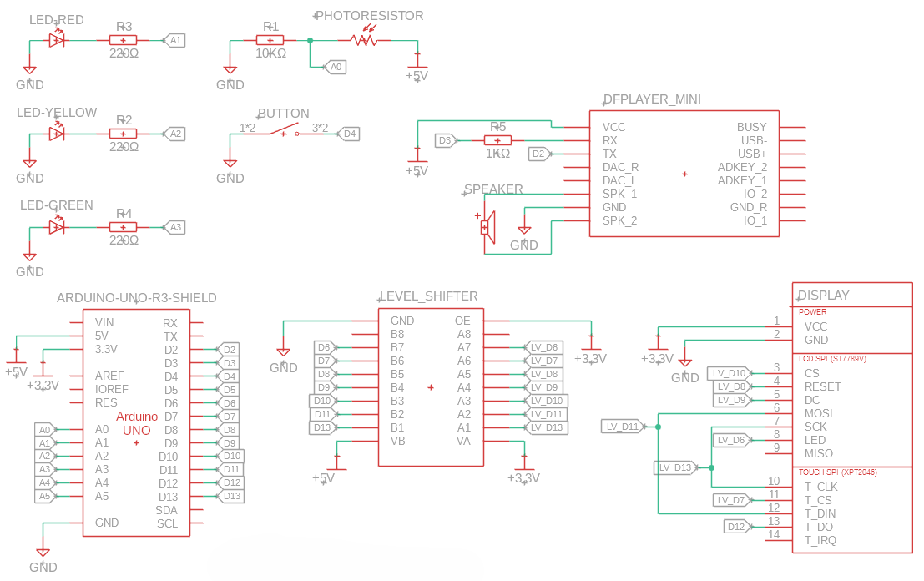The height and width of the screenshot is (581, 924).
Task: Click the A1 net tag beside R3
Action: pyautogui.click(x=174, y=40)
